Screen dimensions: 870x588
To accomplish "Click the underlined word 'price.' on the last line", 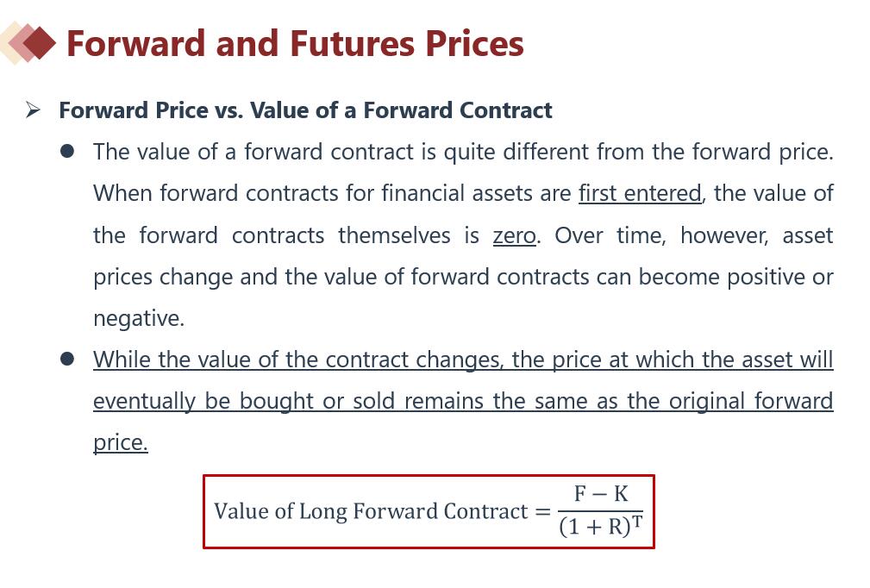I will [121, 442].
